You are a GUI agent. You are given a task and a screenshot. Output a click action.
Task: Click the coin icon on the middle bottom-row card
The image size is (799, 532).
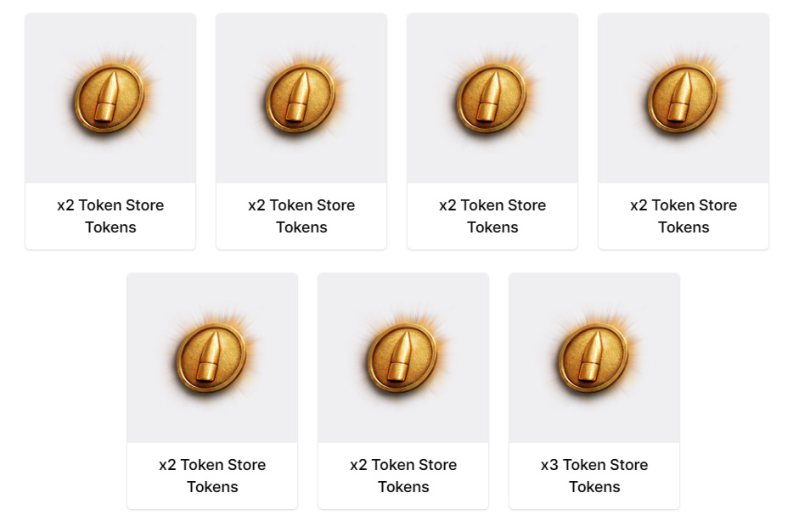coord(403,356)
